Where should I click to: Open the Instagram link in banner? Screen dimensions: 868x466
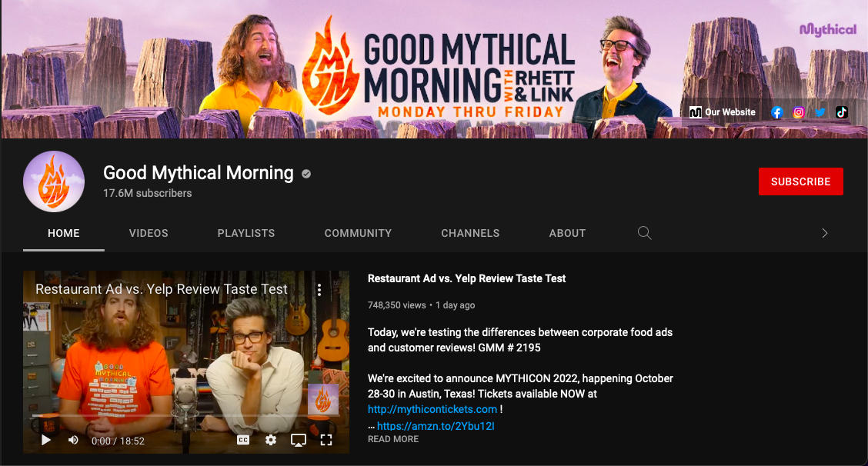[798, 112]
